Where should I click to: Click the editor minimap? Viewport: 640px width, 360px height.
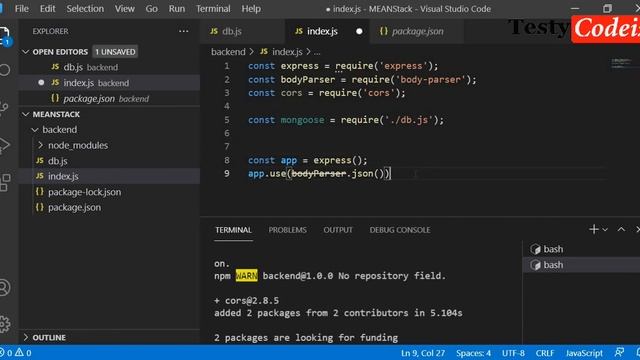[x=622, y=63]
